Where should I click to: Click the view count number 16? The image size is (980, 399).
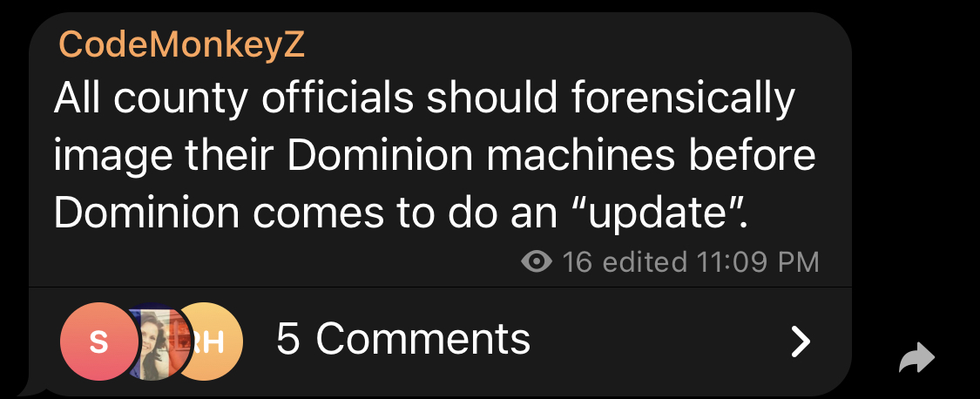[577, 262]
